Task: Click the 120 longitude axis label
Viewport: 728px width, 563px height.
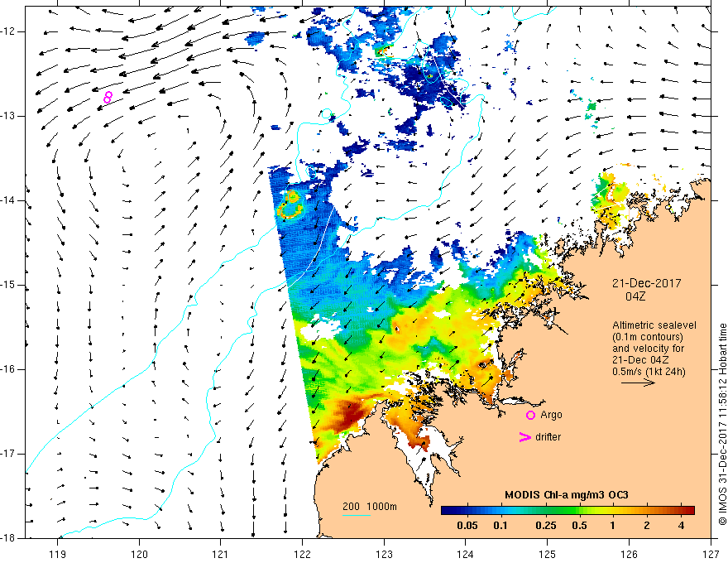Action: pos(139,554)
